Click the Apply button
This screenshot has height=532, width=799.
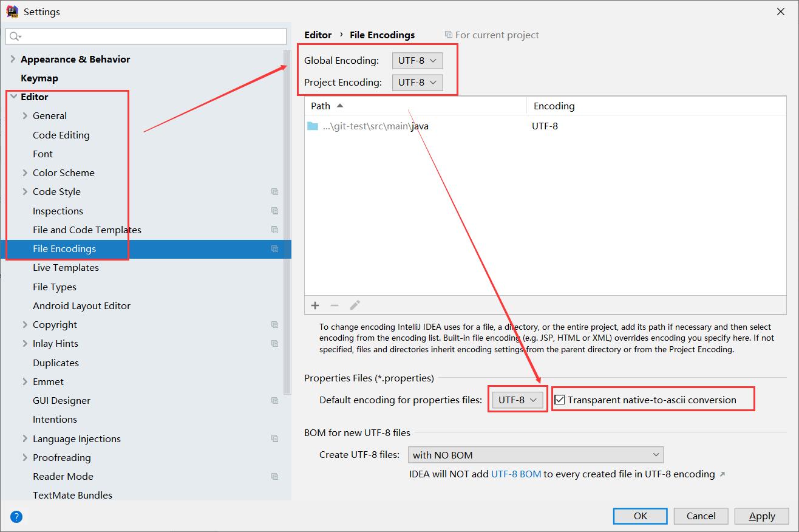click(x=762, y=516)
